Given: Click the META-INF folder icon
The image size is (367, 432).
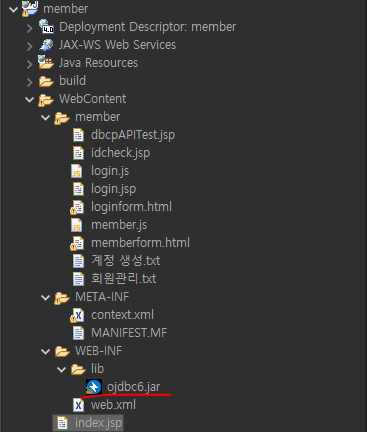Looking at the screenshot, I should (62, 297).
